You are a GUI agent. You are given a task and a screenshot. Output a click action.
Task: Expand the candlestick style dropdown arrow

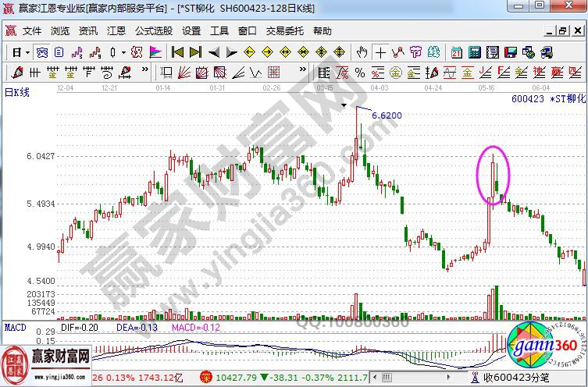pos(123,52)
